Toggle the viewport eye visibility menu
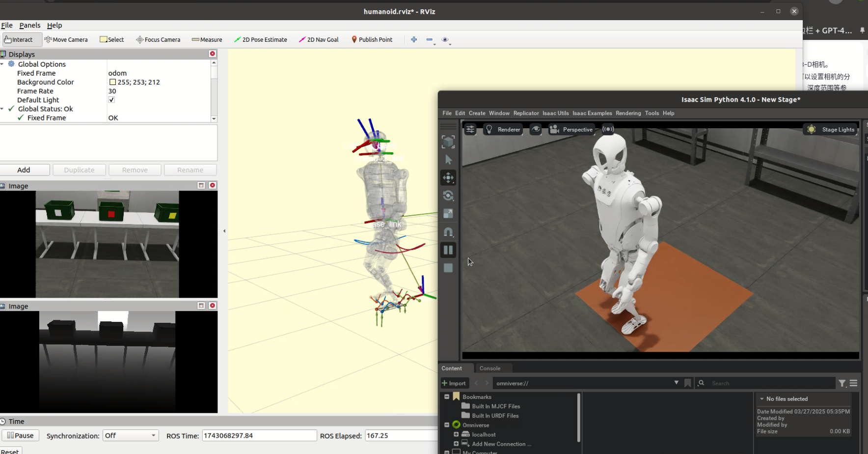Image resolution: width=868 pixels, height=454 pixels. tap(536, 129)
